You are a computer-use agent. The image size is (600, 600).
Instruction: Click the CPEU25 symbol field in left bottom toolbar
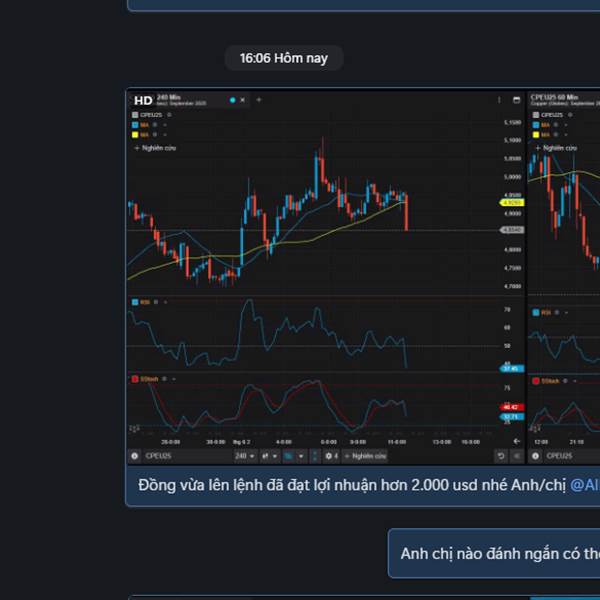(187, 456)
